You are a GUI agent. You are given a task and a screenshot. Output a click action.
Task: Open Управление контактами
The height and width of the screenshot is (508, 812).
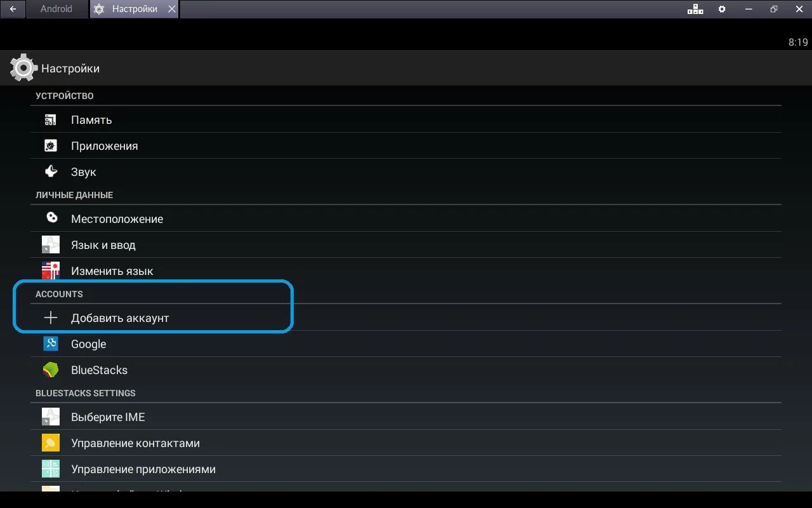[x=406, y=443]
